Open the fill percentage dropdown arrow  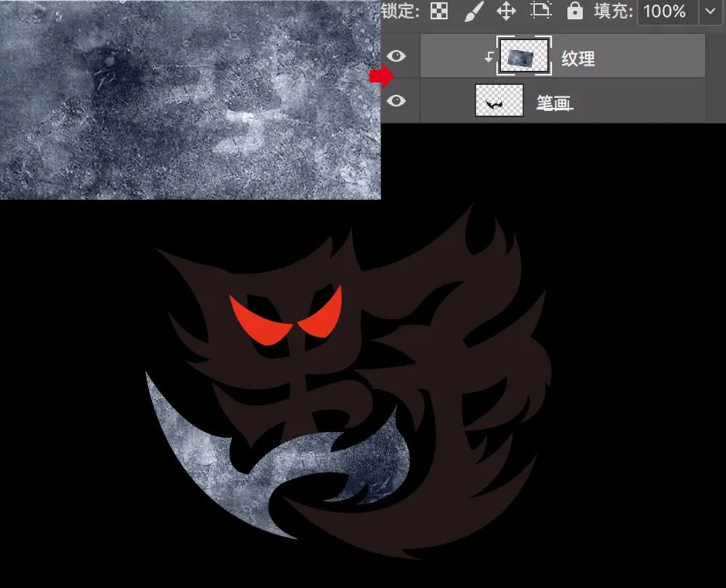click(710, 11)
